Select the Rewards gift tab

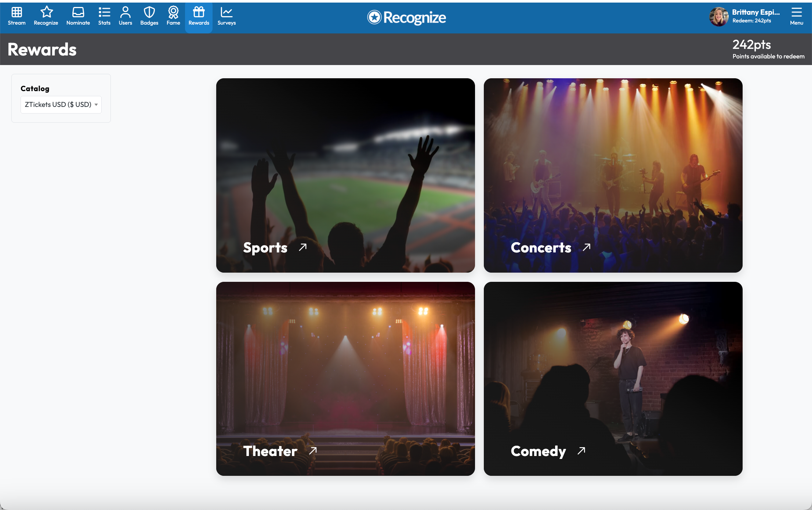tap(199, 17)
